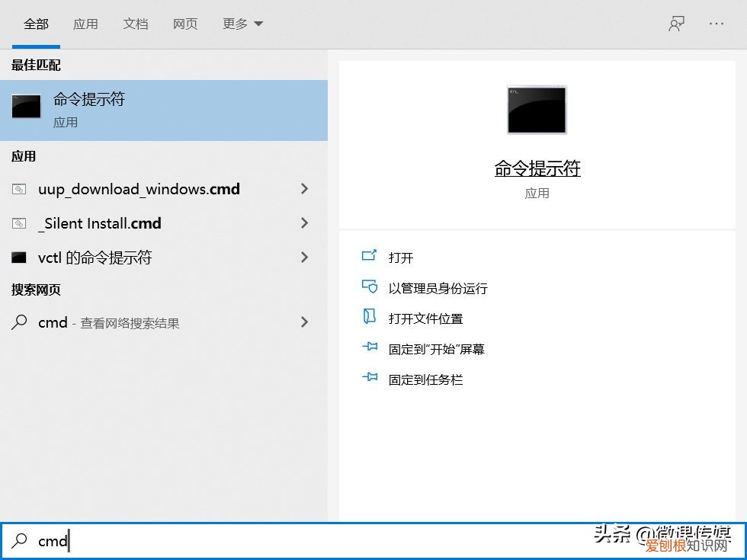Open the 更多 dropdown menu
The width and height of the screenshot is (747, 560).
(242, 24)
